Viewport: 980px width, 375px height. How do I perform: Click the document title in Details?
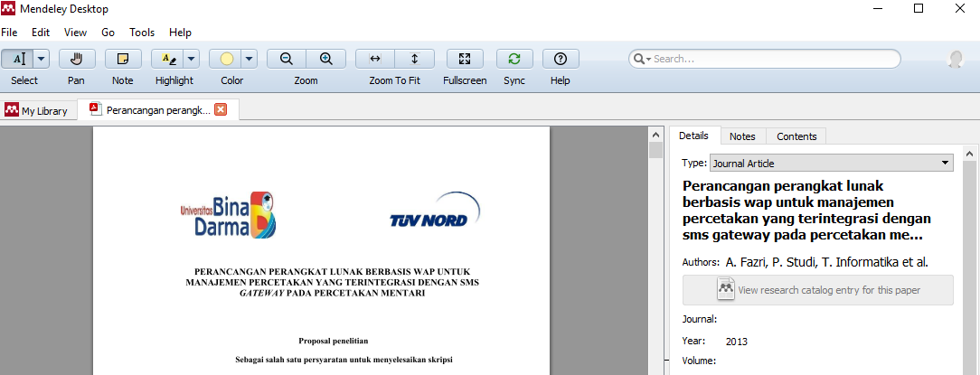coord(807,211)
